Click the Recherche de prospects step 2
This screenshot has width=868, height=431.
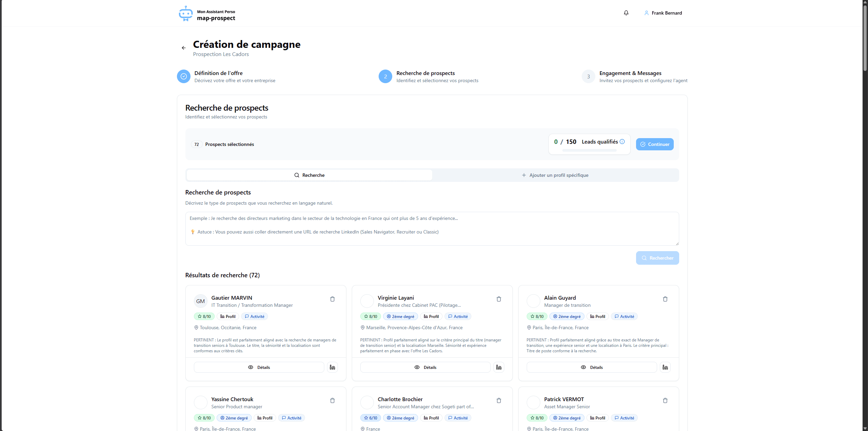(x=429, y=77)
